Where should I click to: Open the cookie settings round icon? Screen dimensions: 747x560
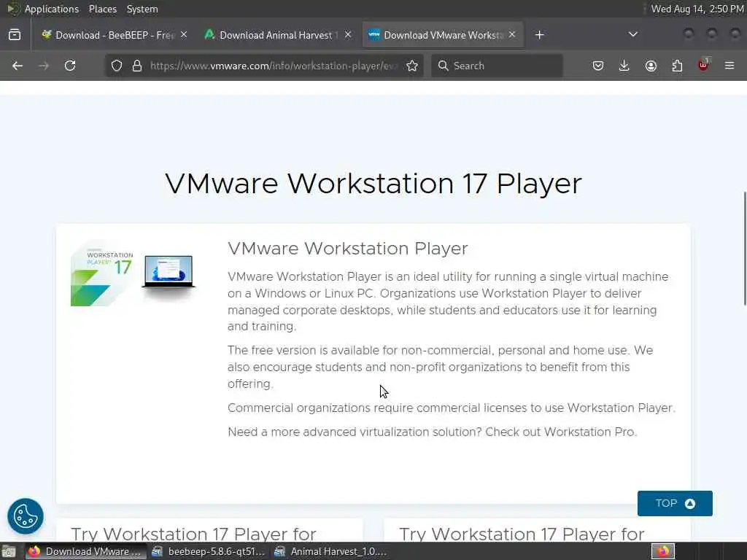[x=26, y=516]
